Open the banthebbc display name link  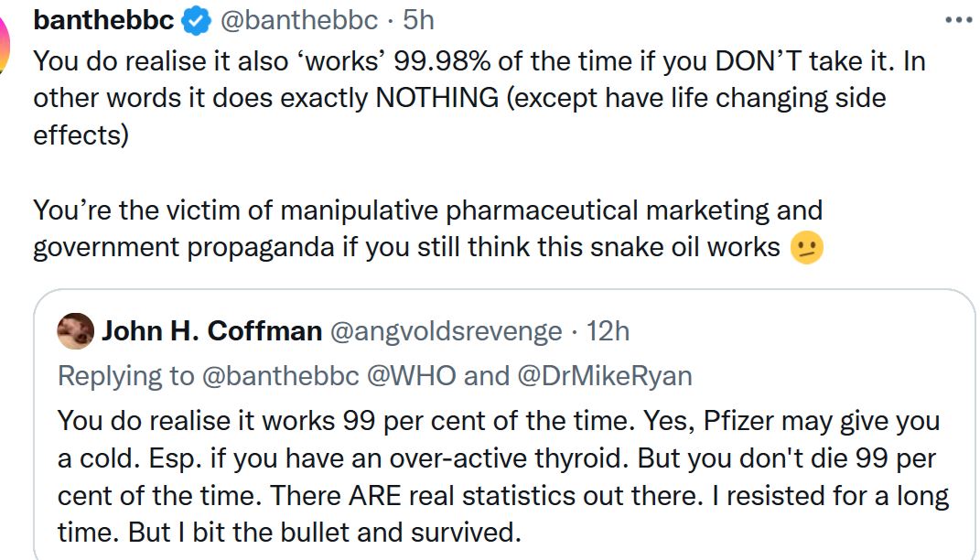pos(103,19)
